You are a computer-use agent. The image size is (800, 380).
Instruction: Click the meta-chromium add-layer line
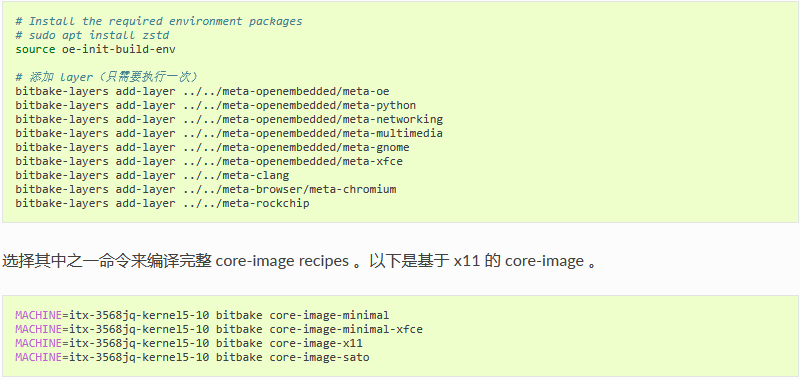[206, 190]
